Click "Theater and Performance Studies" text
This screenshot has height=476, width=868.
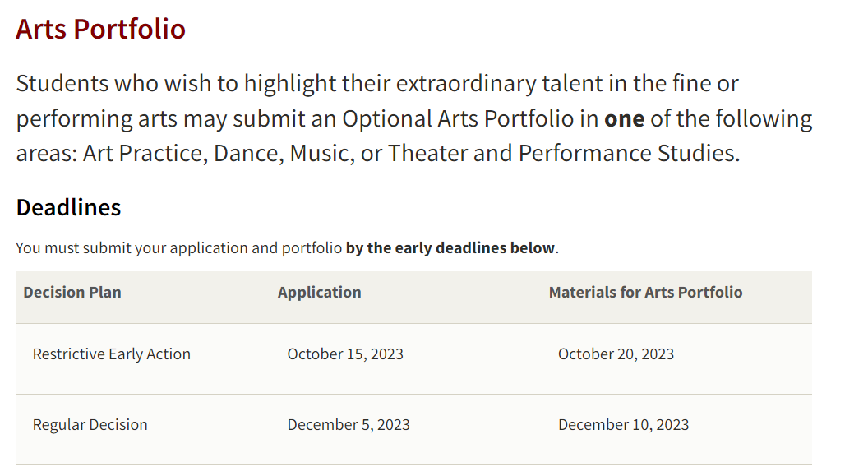coord(562,153)
